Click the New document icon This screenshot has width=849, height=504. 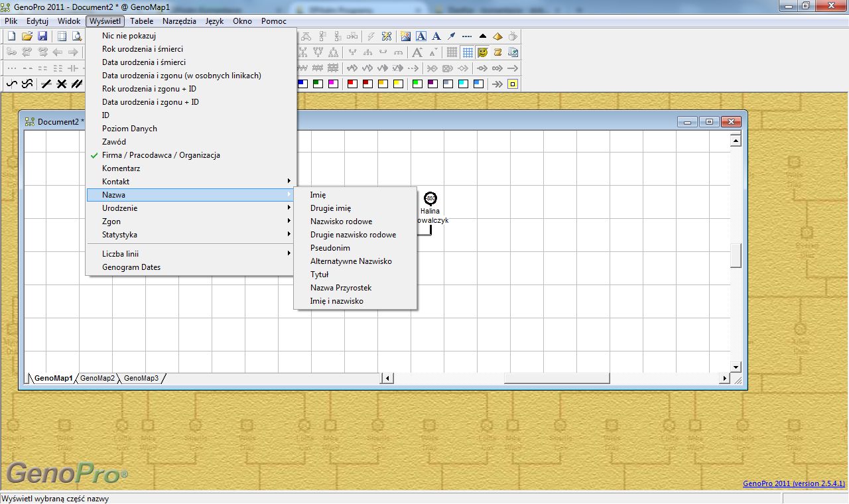tap(11, 36)
